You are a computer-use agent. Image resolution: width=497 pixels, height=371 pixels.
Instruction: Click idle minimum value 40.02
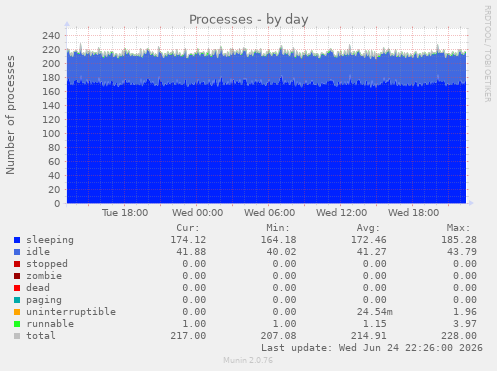click(x=282, y=252)
